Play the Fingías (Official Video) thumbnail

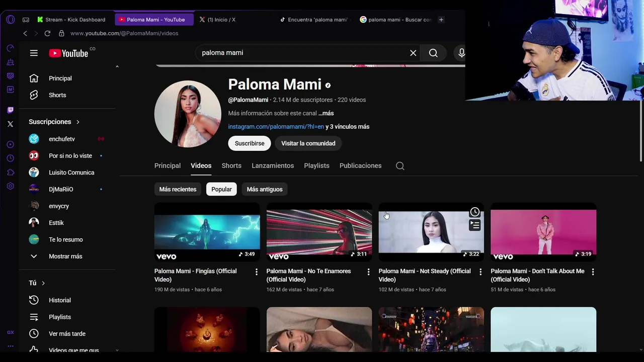tap(207, 232)
